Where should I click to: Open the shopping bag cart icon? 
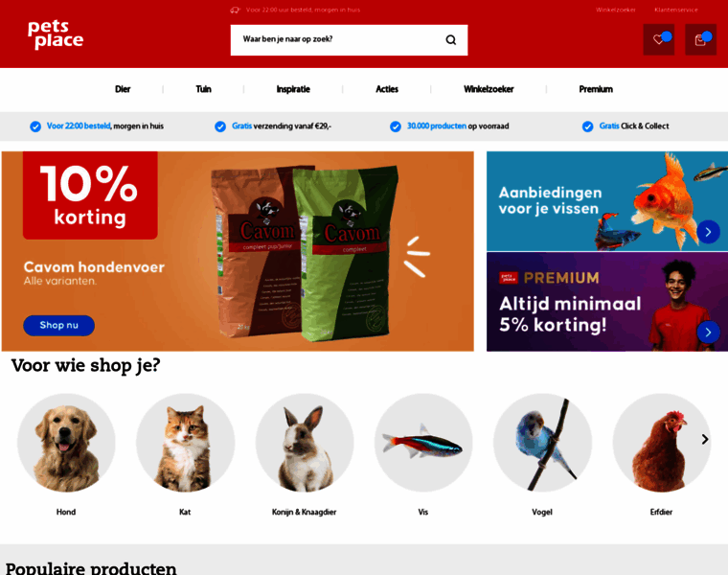pyautogui.click(x=700, y=39)
